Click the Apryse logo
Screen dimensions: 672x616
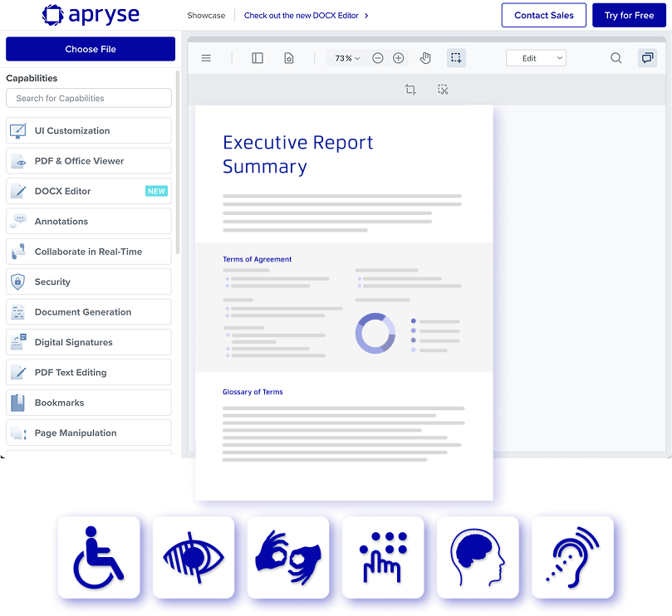tap(91, 15)
